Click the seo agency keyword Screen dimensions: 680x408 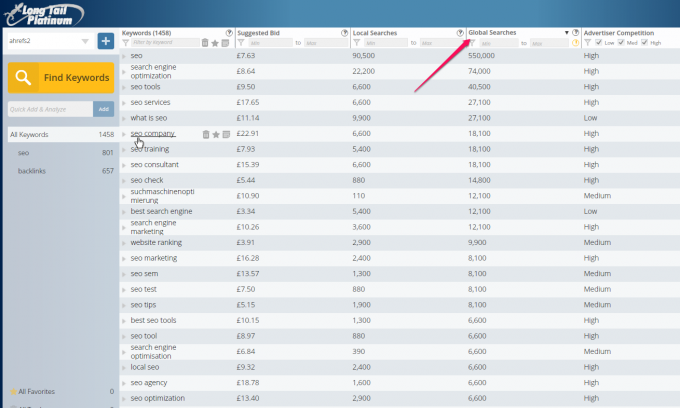149,383
